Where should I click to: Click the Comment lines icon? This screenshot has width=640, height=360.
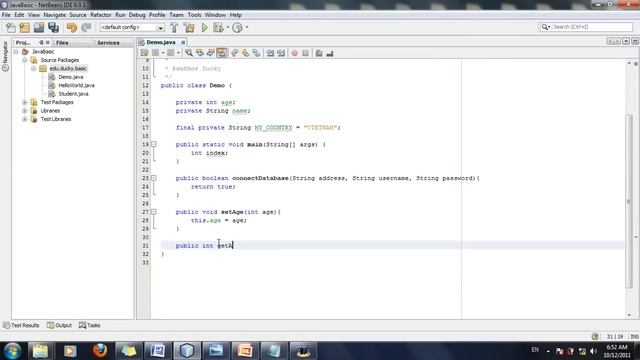point(319,53)
